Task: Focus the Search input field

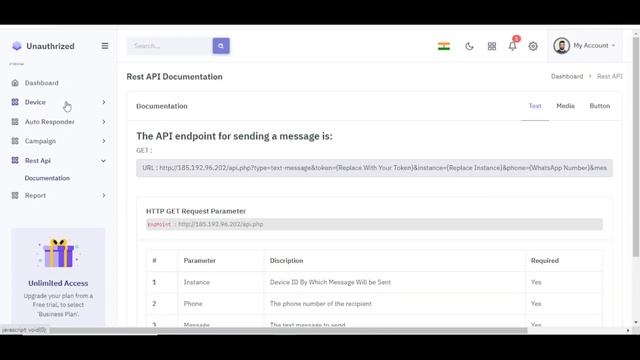Action: (x=169, y=46)
